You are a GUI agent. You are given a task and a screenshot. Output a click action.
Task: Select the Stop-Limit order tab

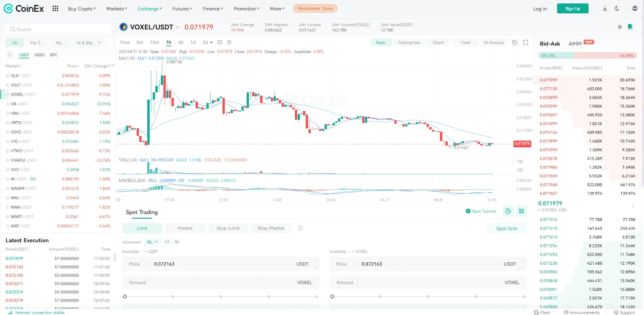pyautogui.click(x=228, y=228)
